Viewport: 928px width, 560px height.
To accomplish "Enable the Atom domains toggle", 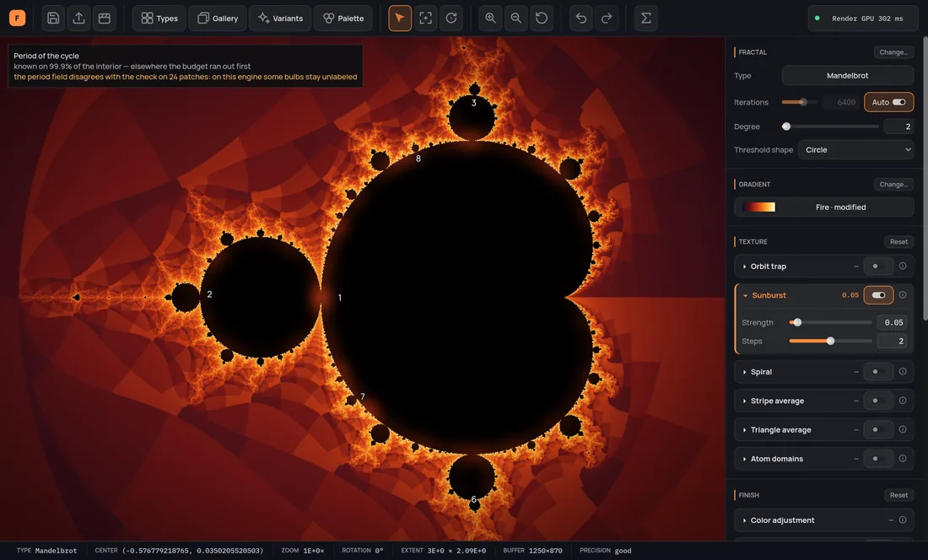I will point(878,458).
